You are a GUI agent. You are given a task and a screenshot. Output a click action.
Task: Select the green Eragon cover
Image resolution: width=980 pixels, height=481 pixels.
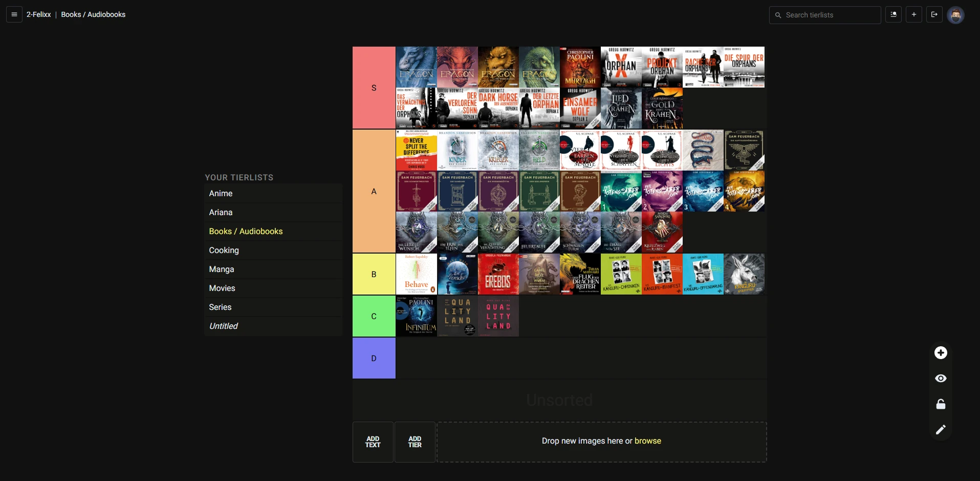pyautogui.click(x=539, y=67)
